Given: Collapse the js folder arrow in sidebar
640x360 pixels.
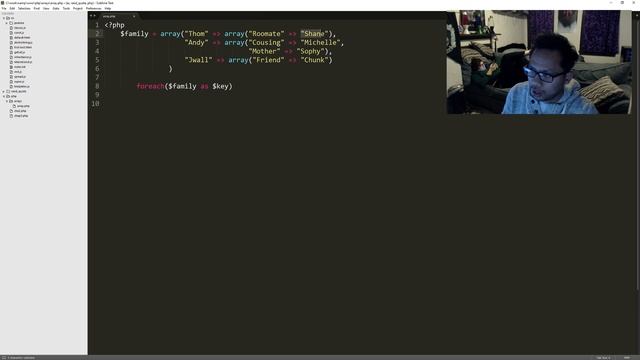Looking at the screenshot, I should pyautogui.click(x=4, y=18).
